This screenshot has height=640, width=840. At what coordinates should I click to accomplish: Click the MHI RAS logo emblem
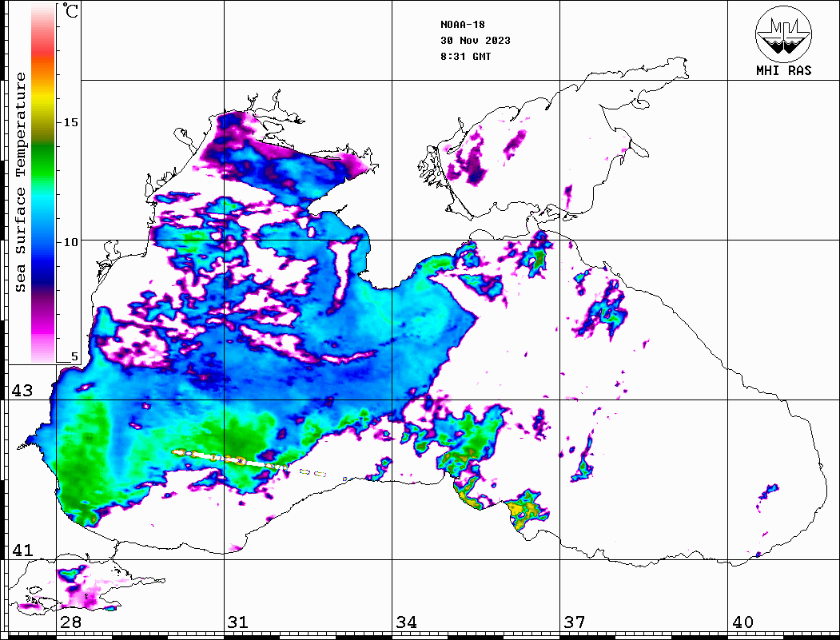coord(784,34)
